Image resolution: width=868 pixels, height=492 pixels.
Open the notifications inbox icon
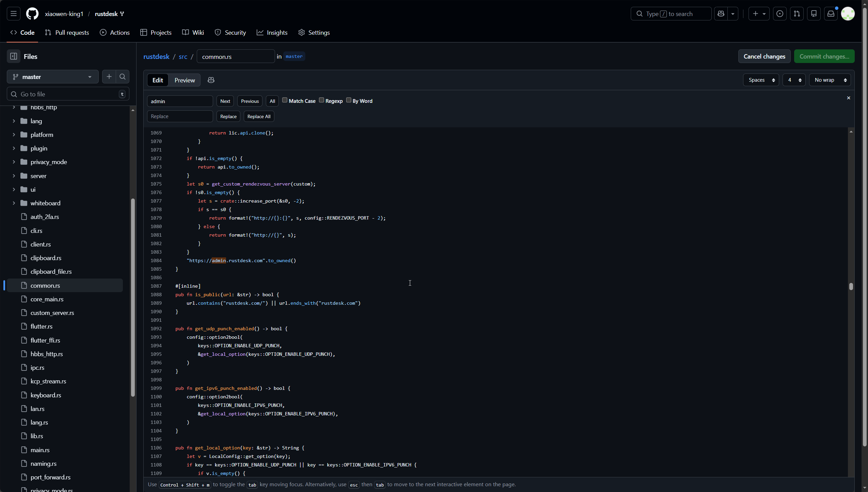831,14
